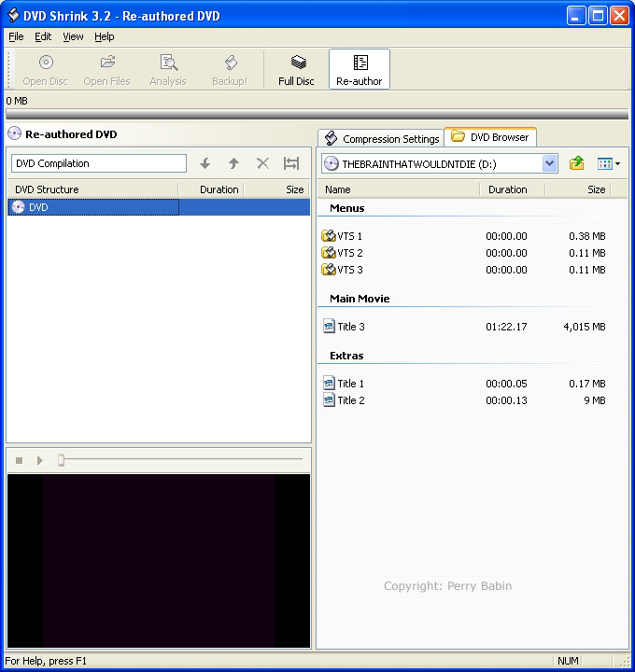Select the Re-author mode button
The image size is (635, 672).
360,70
